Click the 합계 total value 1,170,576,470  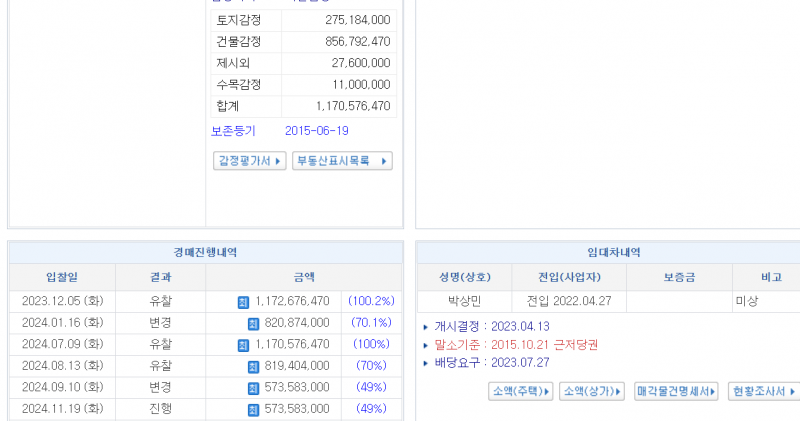pyautogui.click(x=352, y=105)
